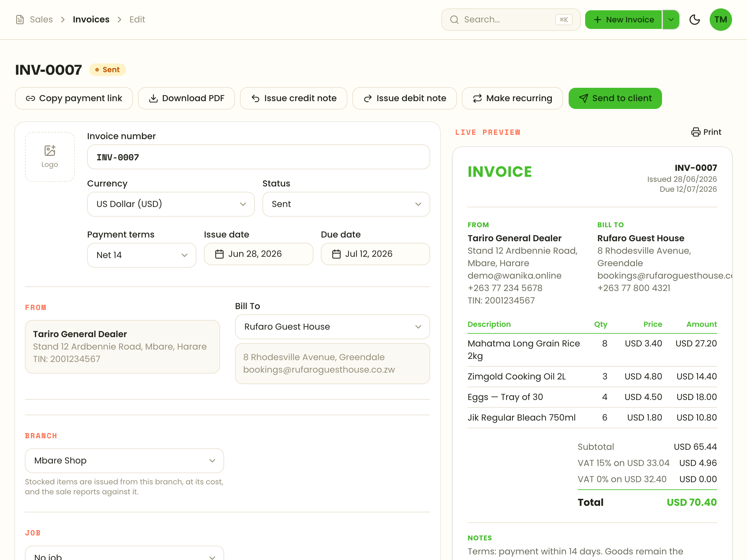Click the INV-0007 page title
Viewport: 747px width, 560px height.
(x=48, y=70)
